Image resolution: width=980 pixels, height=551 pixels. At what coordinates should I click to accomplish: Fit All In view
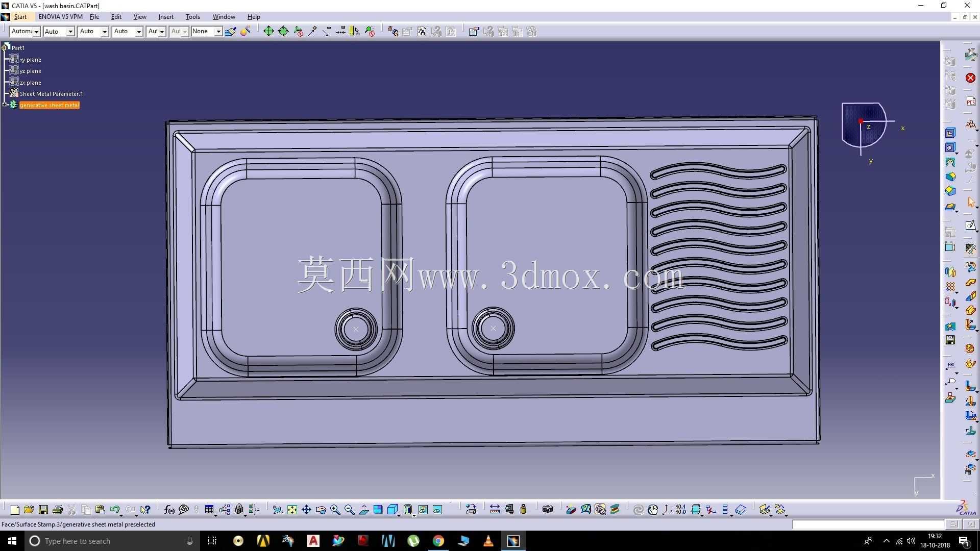(292, 509)
